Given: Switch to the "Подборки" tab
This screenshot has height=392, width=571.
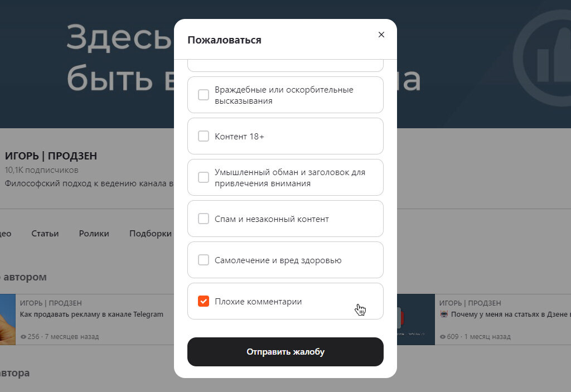Looking at the screenshot, I should pyautogui.click(x=149, y=234).
